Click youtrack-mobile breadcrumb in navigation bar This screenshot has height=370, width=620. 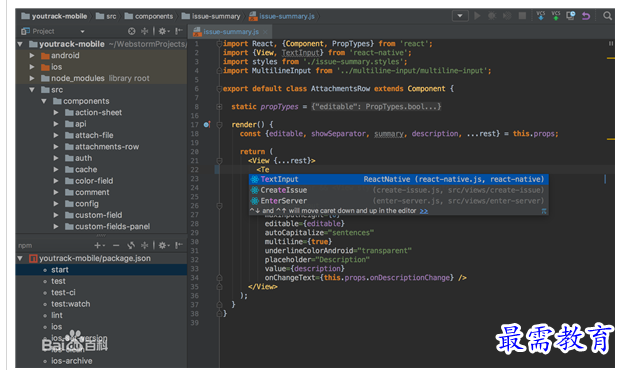pos(54,16)
